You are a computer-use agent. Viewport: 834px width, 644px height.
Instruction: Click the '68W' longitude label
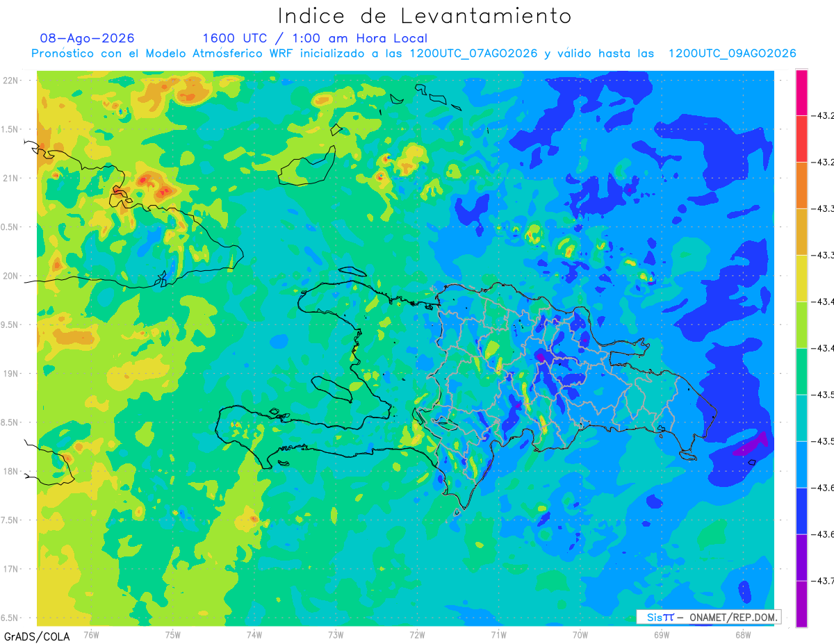tap(743, 634)
